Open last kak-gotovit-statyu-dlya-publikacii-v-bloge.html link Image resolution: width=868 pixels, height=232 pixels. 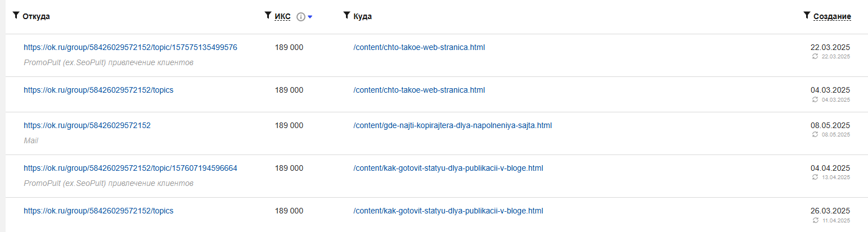tap(448, 211)
